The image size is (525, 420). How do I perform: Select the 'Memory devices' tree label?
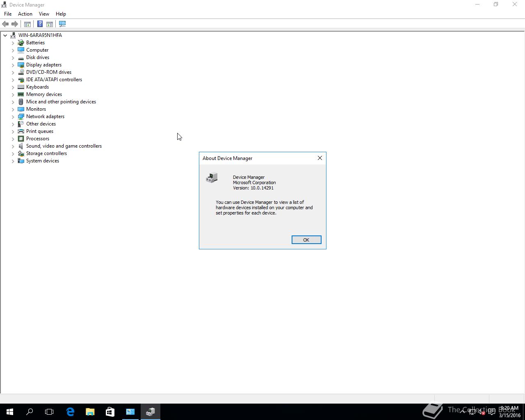pyautogui.click(x=44, y=94)
